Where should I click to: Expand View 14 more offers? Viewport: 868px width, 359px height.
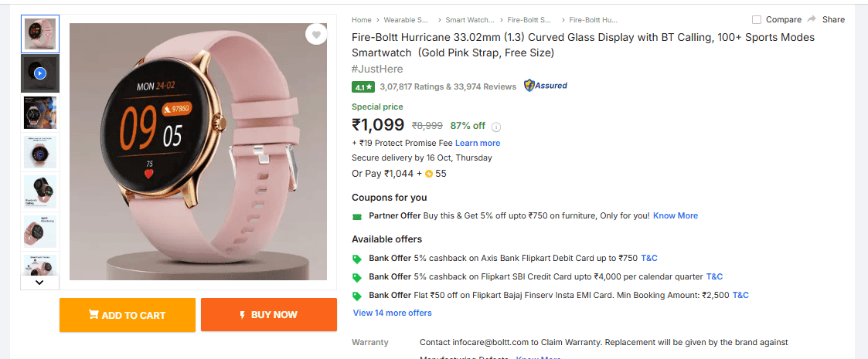pyautogui.click(x=392, y=313)
